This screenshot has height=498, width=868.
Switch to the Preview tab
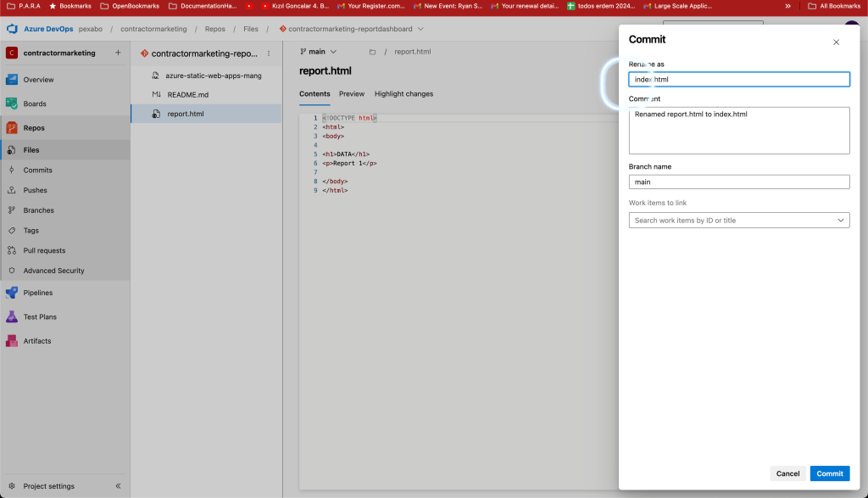coord(352,93)
